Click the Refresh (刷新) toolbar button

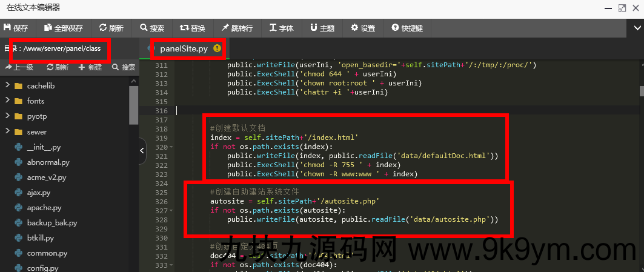[x=111, y=28]
